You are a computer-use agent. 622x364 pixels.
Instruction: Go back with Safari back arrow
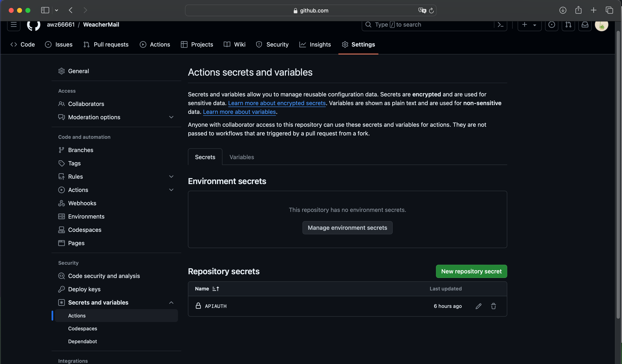tap(71, 10)
